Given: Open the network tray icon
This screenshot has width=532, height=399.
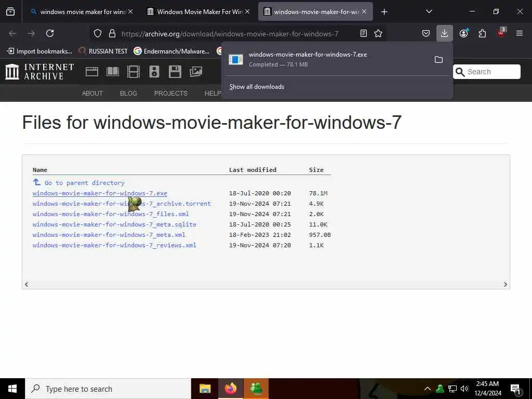Looking at the screenshot, I should click(x=453, y=389).
